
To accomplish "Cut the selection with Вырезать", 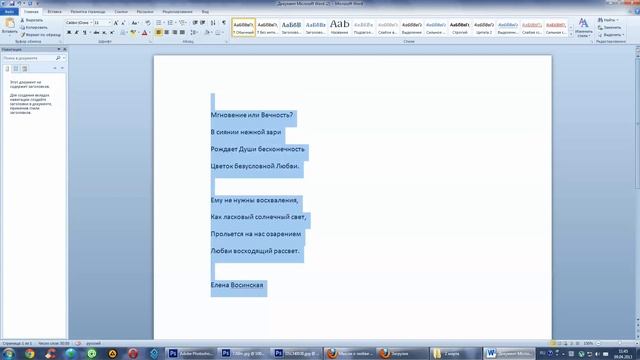I will [x=32, y=20].
